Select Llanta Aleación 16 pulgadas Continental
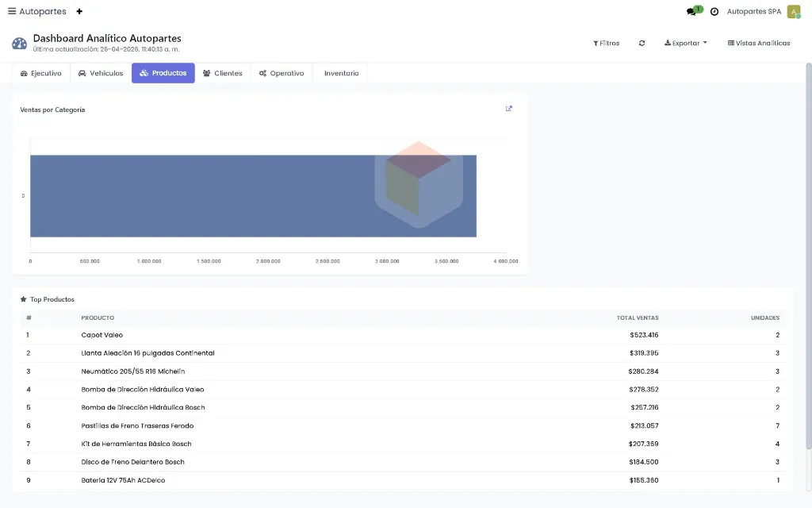 [403, 353]
